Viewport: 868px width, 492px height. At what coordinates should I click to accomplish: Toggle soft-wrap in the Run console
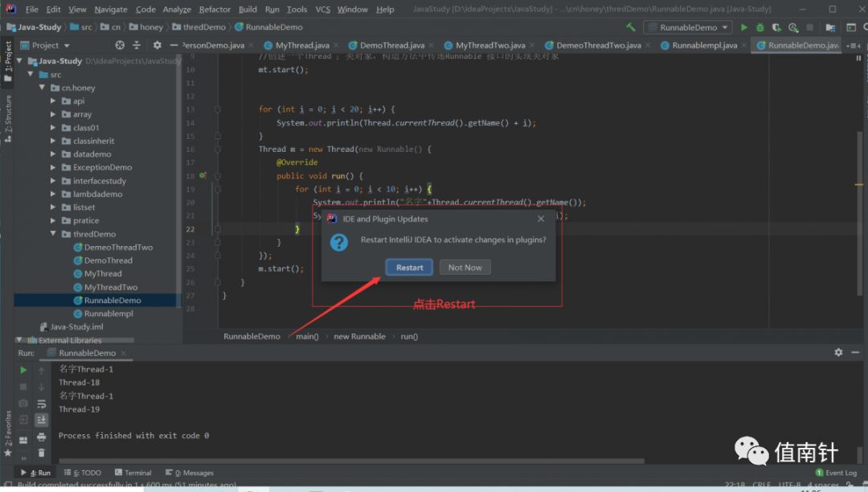[41, 404]
